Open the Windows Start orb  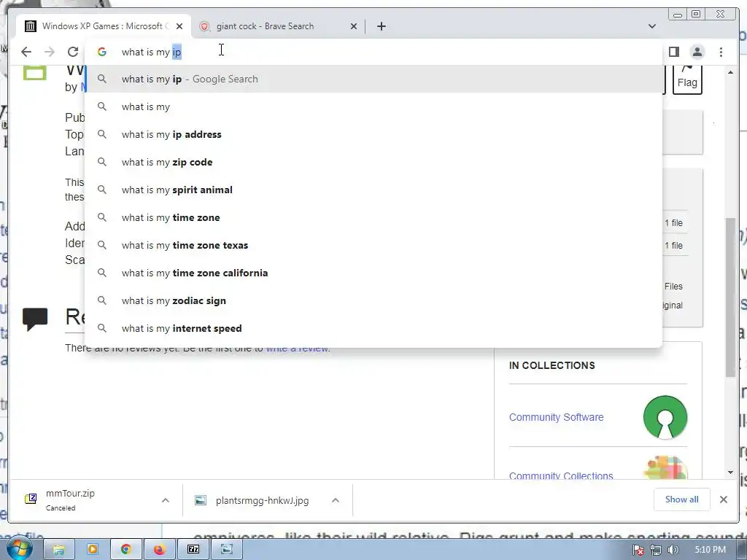[x=18, y=548]
